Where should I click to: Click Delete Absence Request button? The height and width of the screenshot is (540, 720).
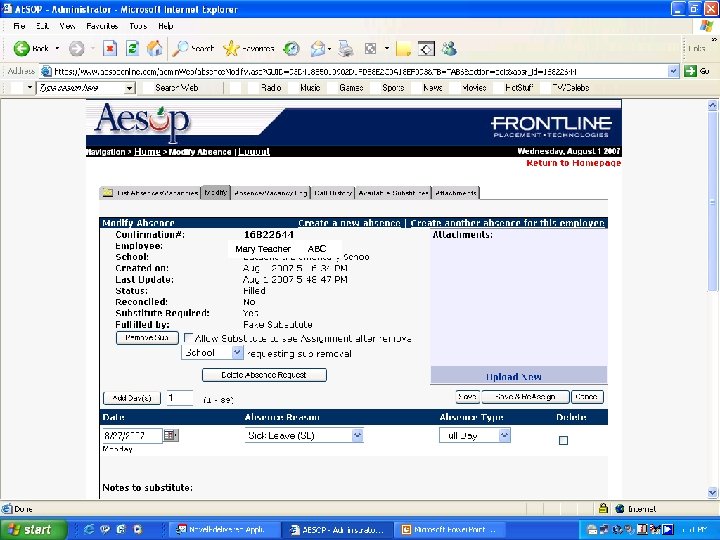(x=264, y=375)
